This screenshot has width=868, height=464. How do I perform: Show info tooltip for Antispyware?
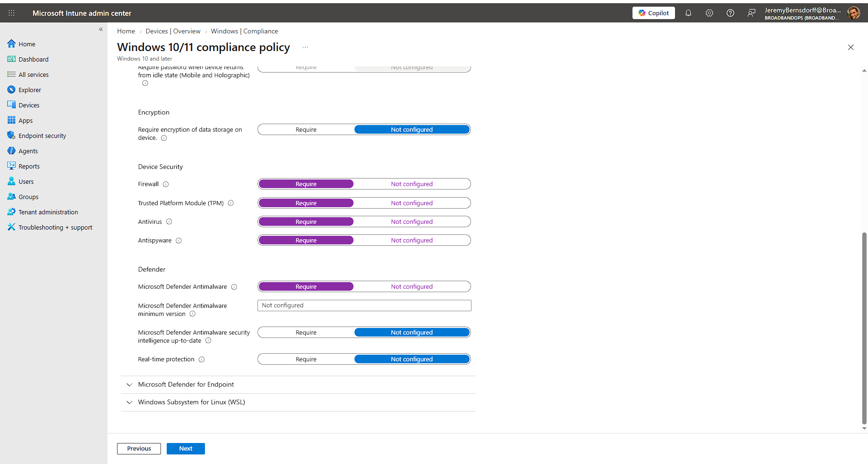179,241
